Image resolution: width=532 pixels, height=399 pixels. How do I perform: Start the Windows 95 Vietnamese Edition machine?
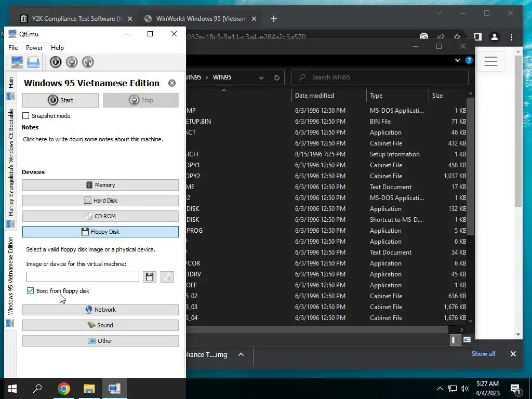click(x=60, y=100)
